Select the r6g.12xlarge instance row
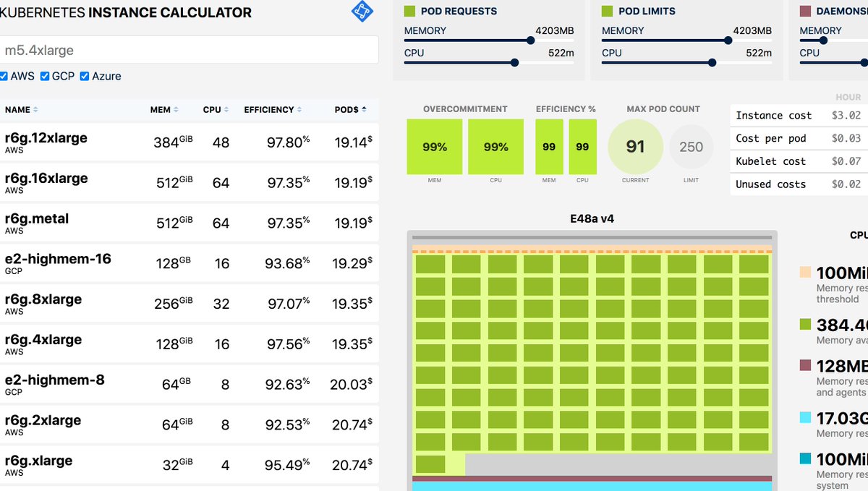The height and width of the screenshot is (491, 868). pos(189,142)
